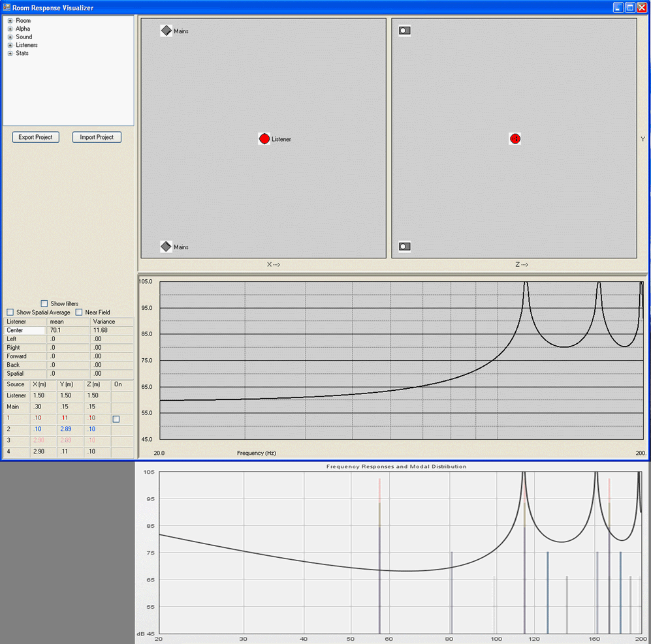This screenshot has height=644, width=651.
Task: Click the bottom speaker icon in Z view
Action: tap(405, 247)
